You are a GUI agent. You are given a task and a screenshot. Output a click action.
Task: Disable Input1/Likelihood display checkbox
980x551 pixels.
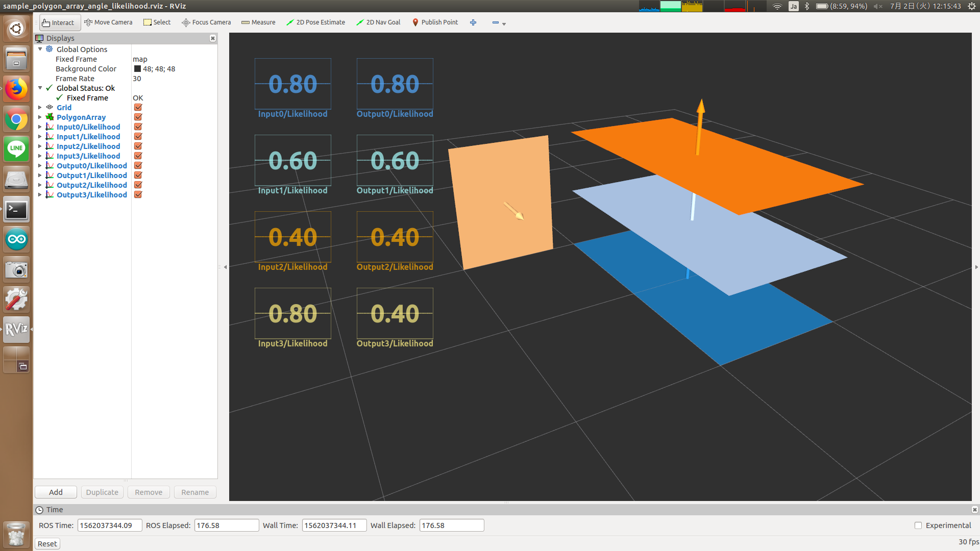pyautogui.click(x=138, y=136)
